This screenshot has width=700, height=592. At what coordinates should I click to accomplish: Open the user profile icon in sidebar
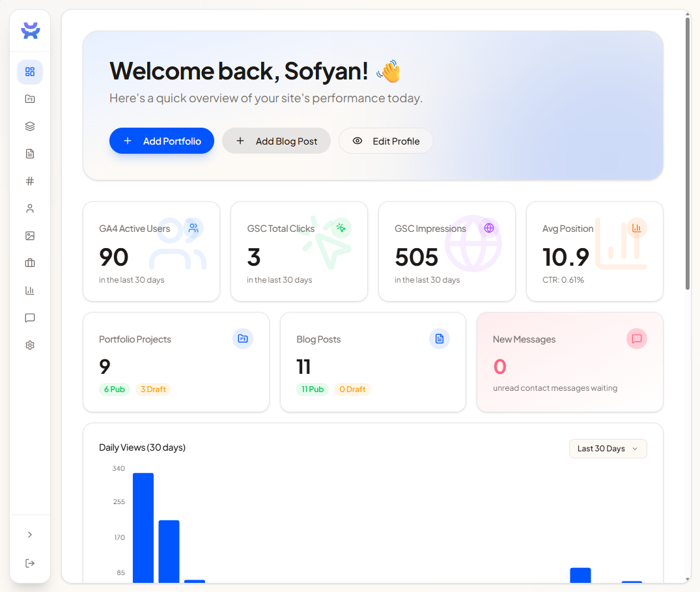pos(30,208)
